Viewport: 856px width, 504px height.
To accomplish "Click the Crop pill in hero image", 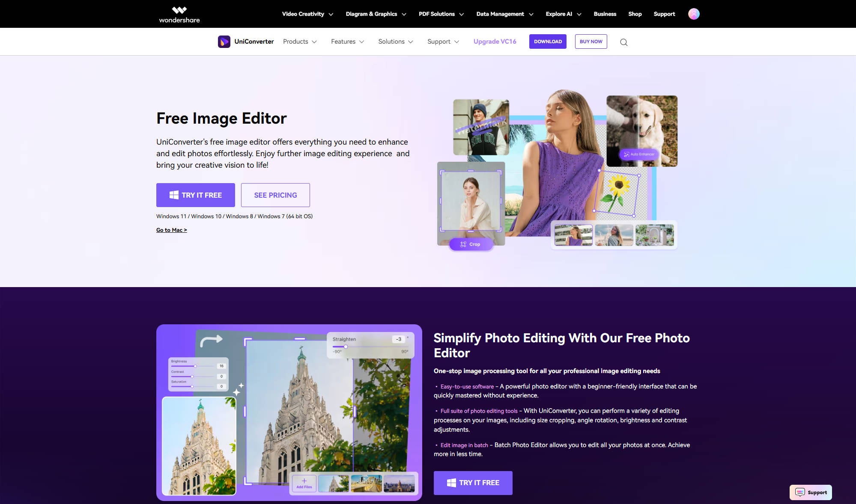I will pyautogui.click(x=471, y=244).
